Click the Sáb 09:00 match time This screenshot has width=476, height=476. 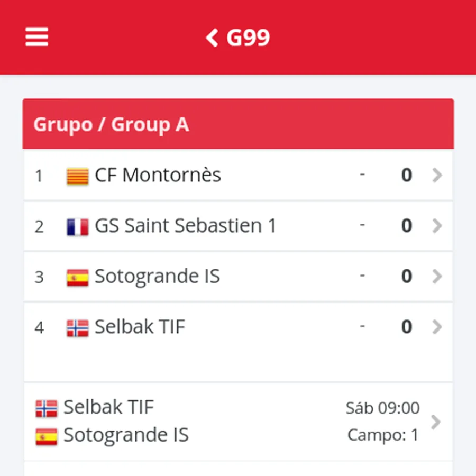tap(382, 408)
